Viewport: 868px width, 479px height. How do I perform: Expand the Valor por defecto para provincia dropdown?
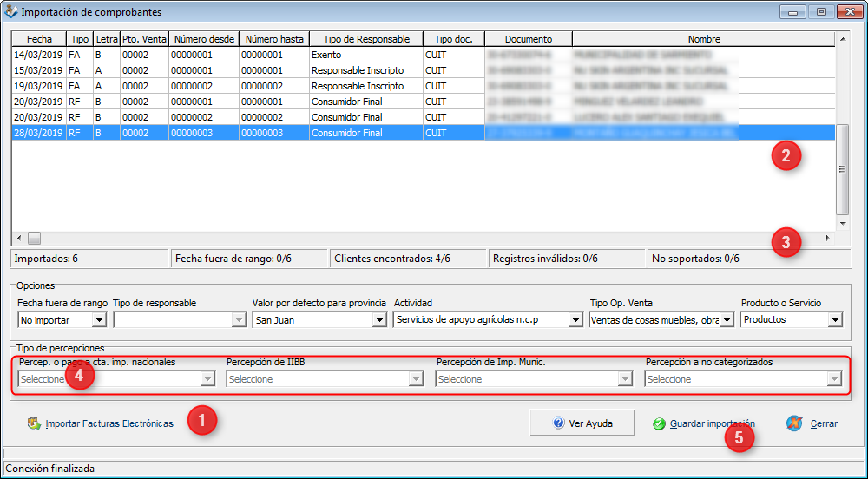click(x=378, y=320)
